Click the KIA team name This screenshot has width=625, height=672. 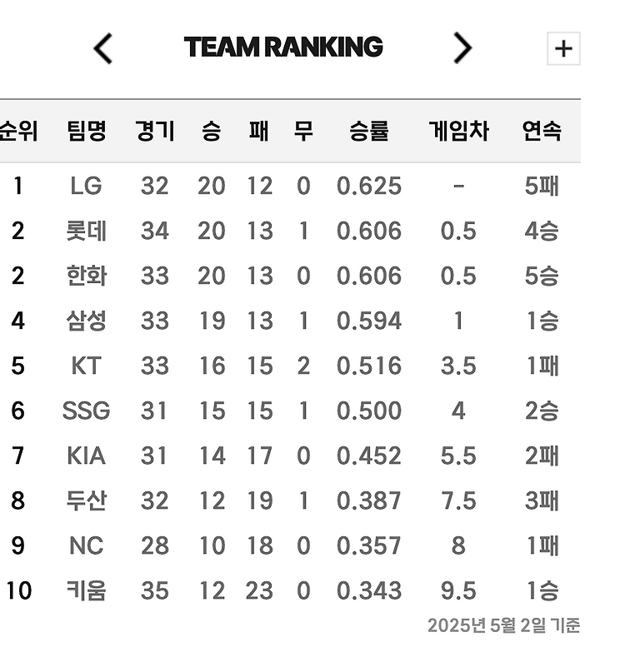tap(87, 455)
